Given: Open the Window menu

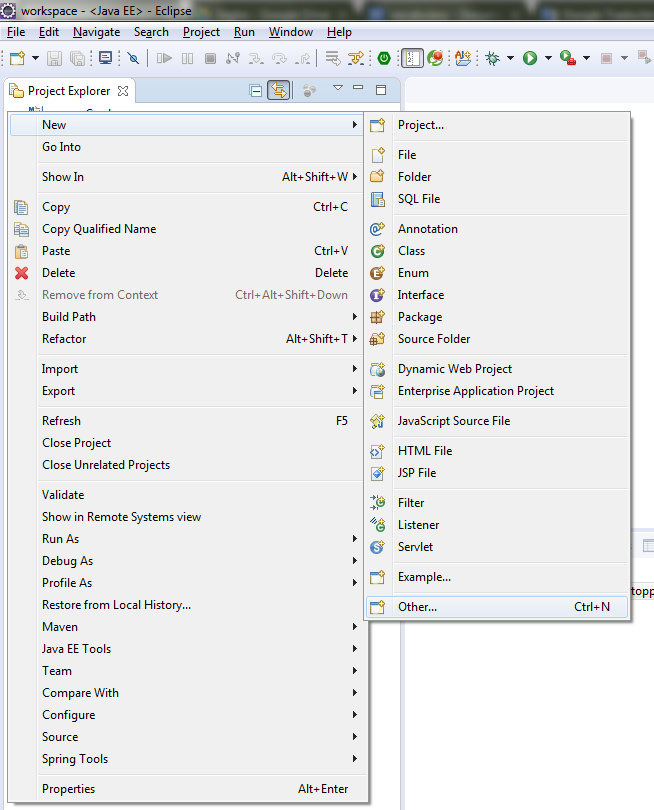Looking at the screenshot, I should coord(290,32).
